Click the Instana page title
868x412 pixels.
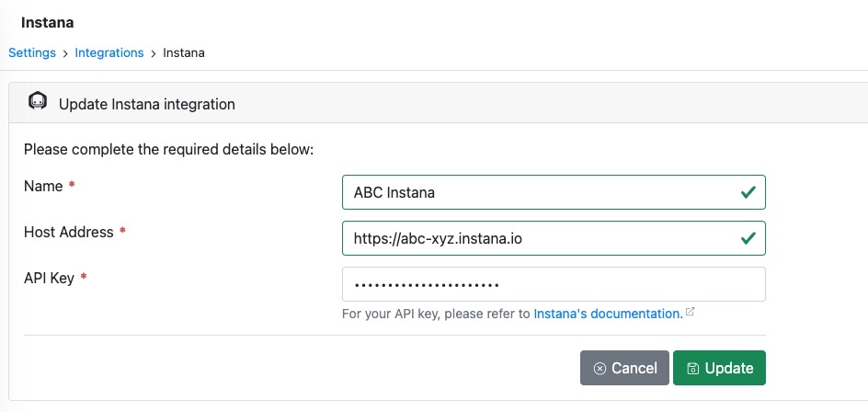point(47,23)
